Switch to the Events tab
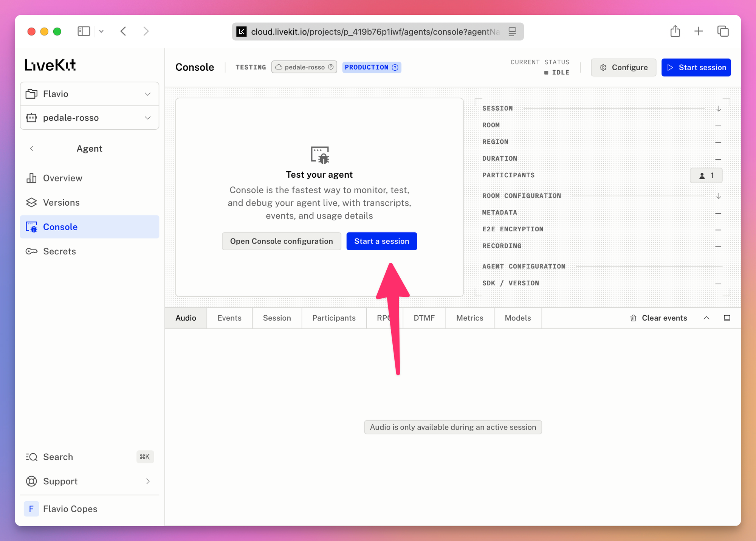The image size is (756, 541). pyautogui.click(x=229, y=318)
